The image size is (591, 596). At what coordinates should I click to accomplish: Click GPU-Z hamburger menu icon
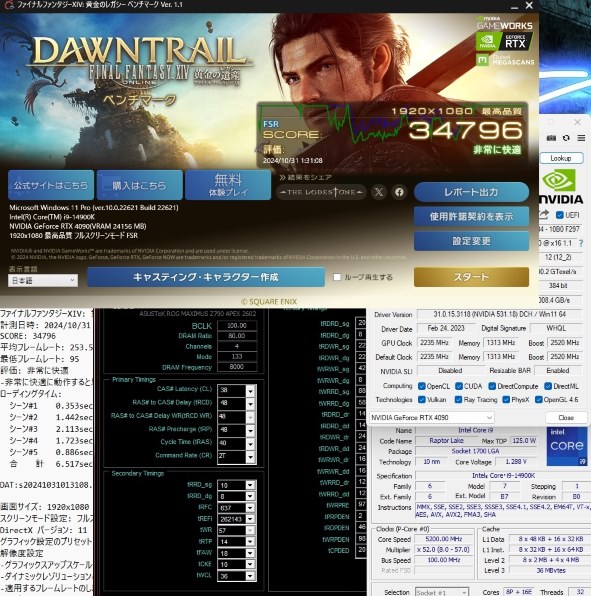tap(581, 138)
